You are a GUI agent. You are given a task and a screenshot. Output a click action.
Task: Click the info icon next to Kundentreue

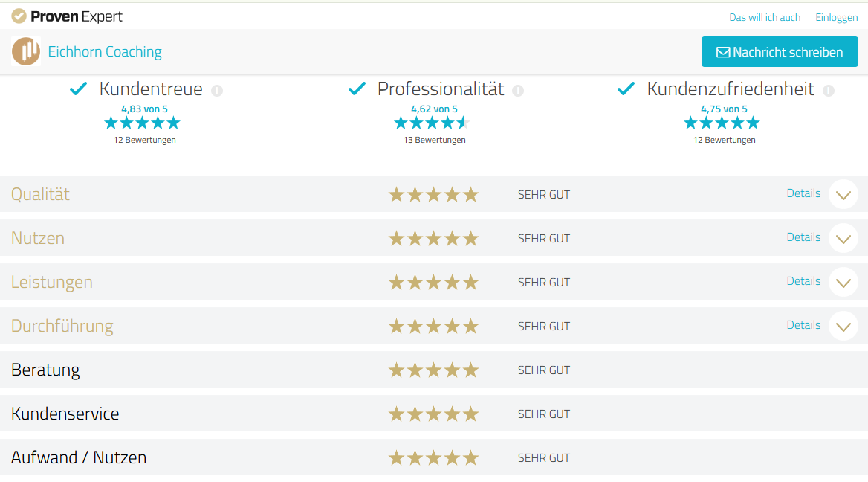click(x=217, y=91)
